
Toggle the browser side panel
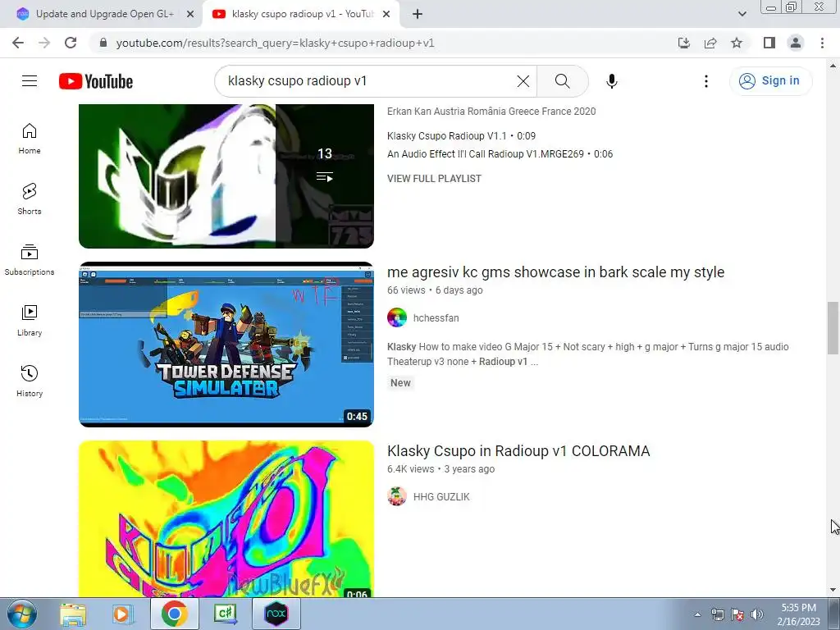[x=769, y=43]
